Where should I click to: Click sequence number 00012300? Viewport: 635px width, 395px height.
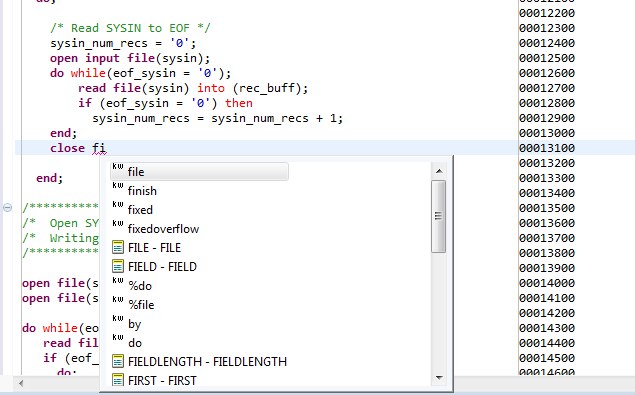pos(547,28)
